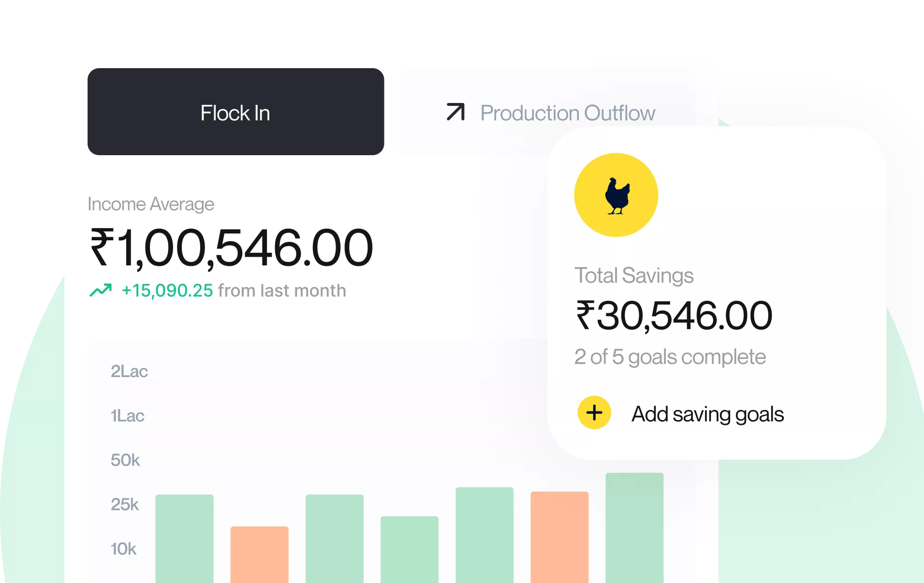The image size is (924, 583).
Task: Click the 50k axis label
Action: point(125,460)
